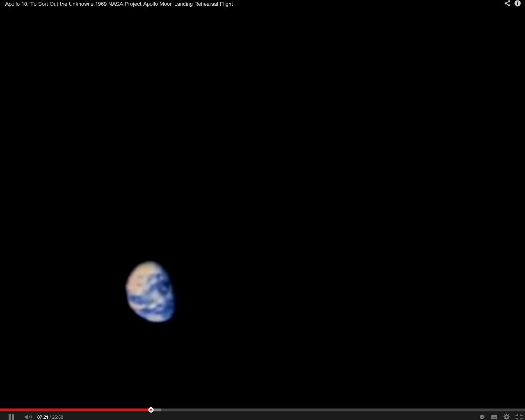Click the Earth in the video frame
Viewport: 525px width, 420px height.
click(150, 292)
